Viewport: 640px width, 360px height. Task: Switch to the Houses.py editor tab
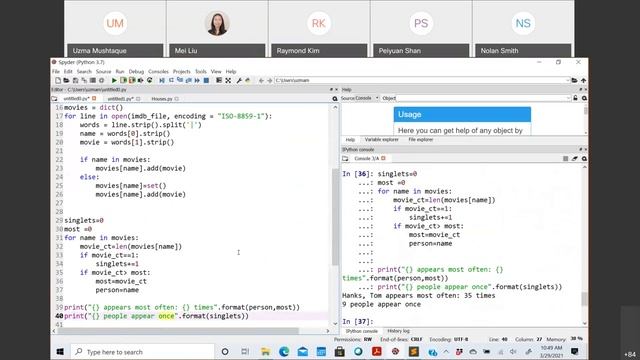coord(162,99)
